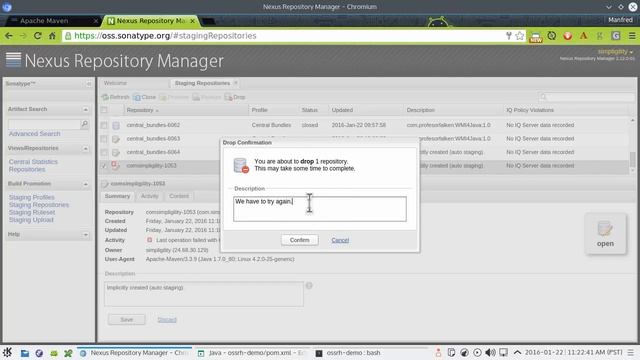
Task: Click the NEW badge extension icon
Action: point(536,37)
